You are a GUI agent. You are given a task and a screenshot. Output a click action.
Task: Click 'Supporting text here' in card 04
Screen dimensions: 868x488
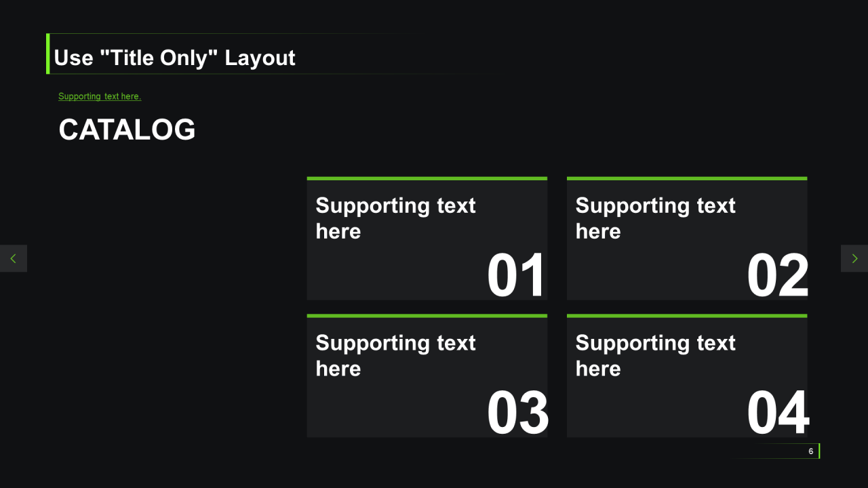pos(655,355)
